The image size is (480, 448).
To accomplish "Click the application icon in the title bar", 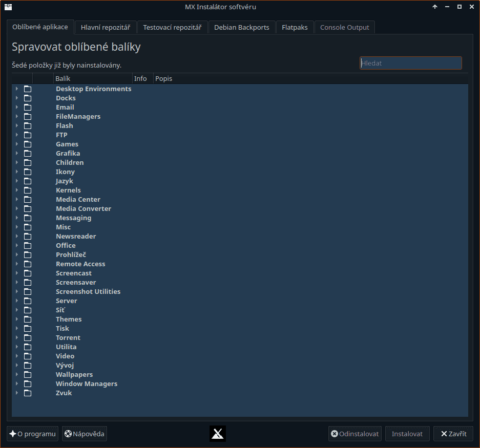I will click(8, 6).
